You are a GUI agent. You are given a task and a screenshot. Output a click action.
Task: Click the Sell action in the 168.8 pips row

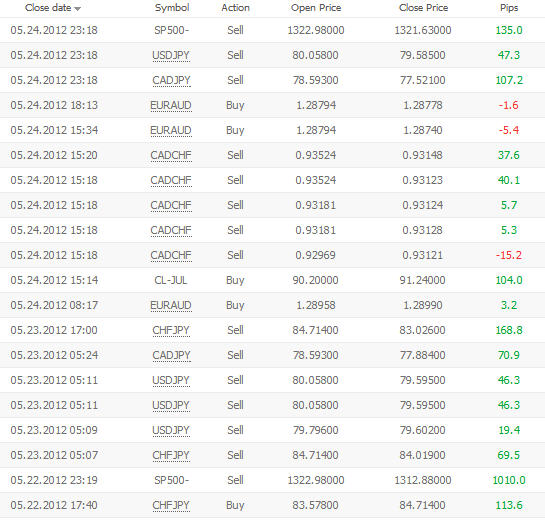pos(235,330)
